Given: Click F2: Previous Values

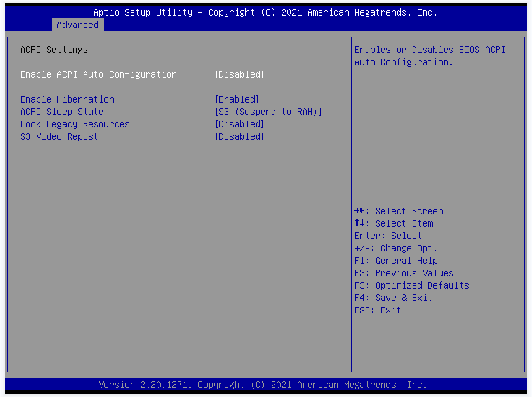Looking at the screenshot, I should (x=403, y=273).
